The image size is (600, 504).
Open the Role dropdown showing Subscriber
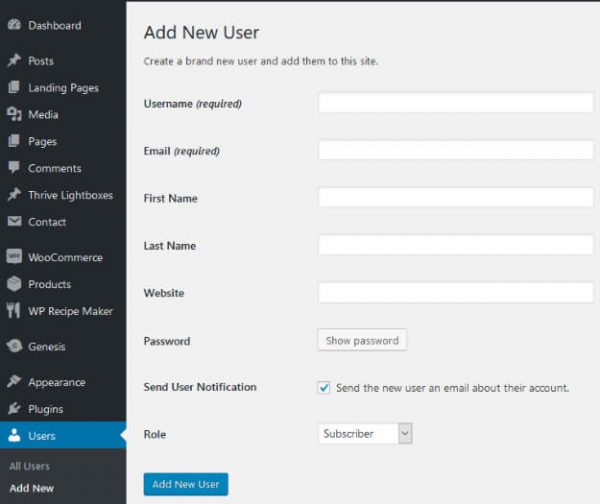(x=365, y=433)
